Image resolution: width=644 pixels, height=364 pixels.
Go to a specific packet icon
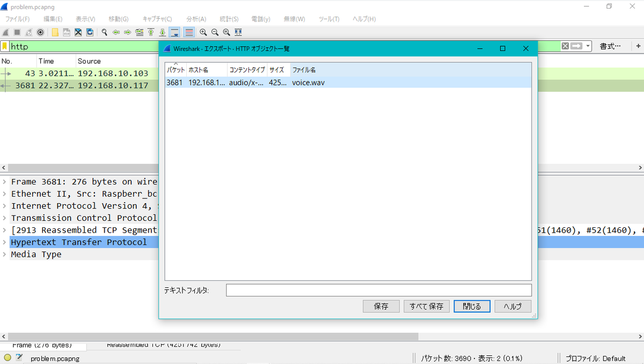(x=140, y=32)
